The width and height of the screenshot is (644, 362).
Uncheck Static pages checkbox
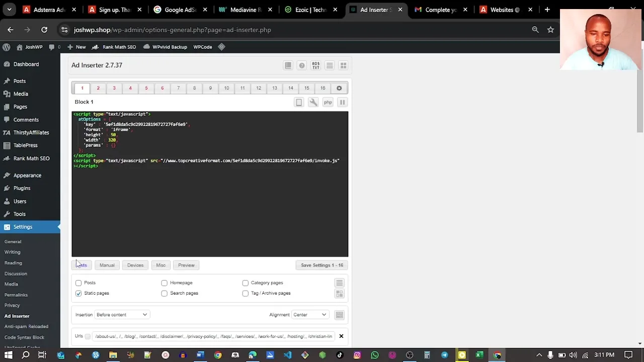coord(78,293)
